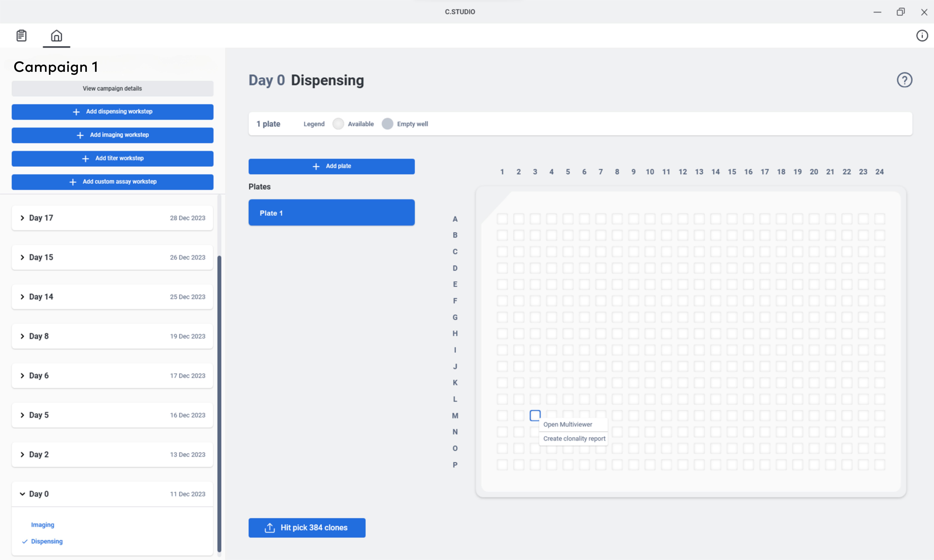Add a custom assay workstep
934x560 pixels.
coord(112,182)
